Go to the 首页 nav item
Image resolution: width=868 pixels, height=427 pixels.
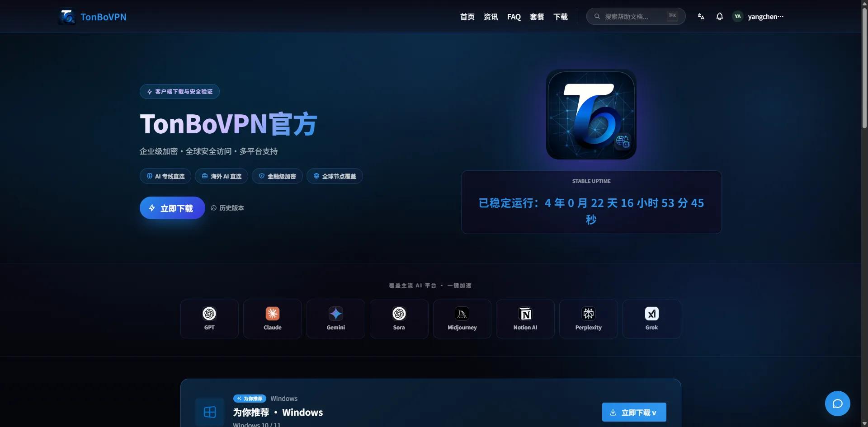click(x=467, y=17)
